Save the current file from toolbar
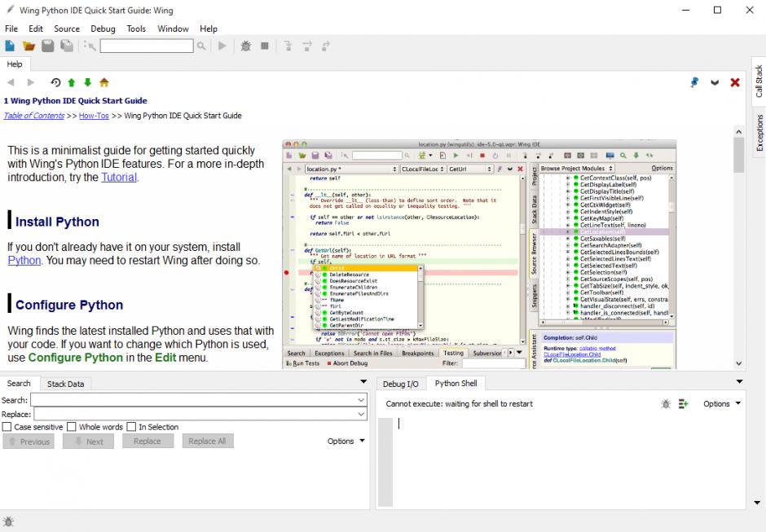This screenshot has width=766, height=532. (x=47, y=46)
